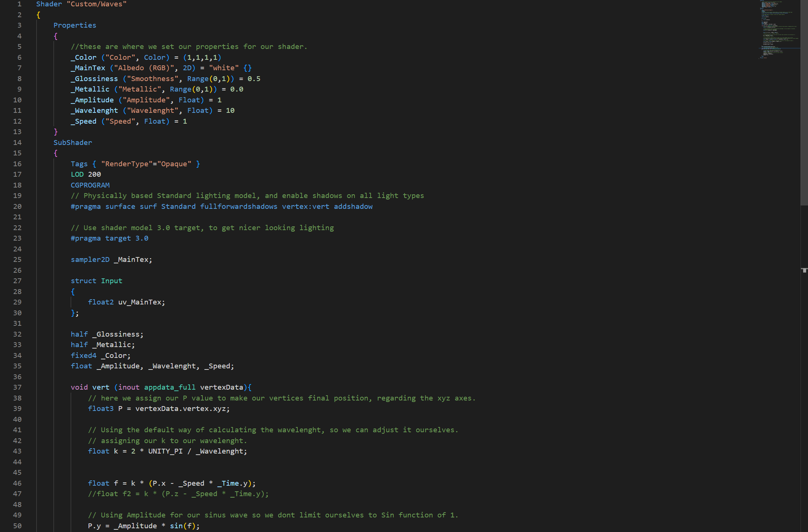Image resolution: width=808 pixels, height=532 pixels.
Task: Click the vert function name on line 37
Action: pyautogui.click(x=100, y=387)
